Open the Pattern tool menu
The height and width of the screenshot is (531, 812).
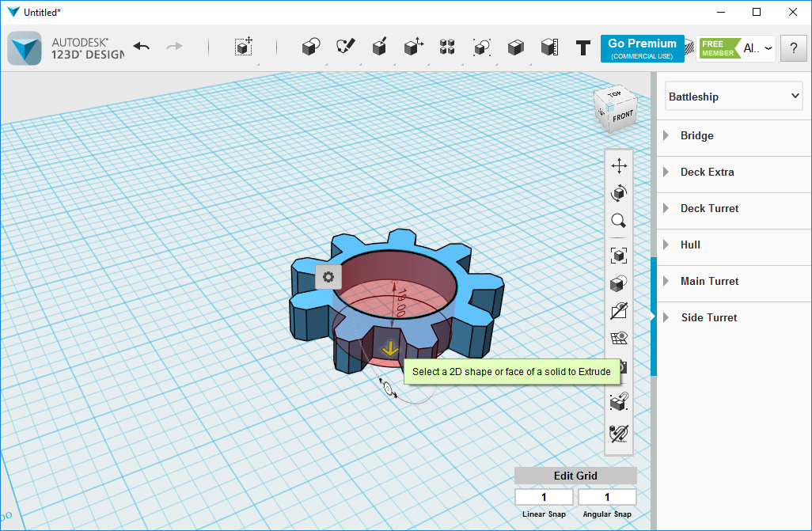[447, 47]
